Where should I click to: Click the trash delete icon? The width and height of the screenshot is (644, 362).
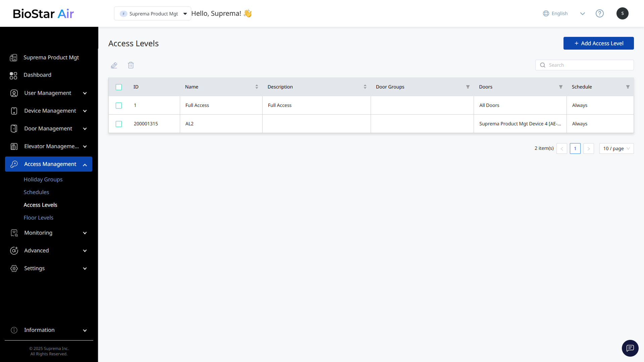[x=131, y=65]
